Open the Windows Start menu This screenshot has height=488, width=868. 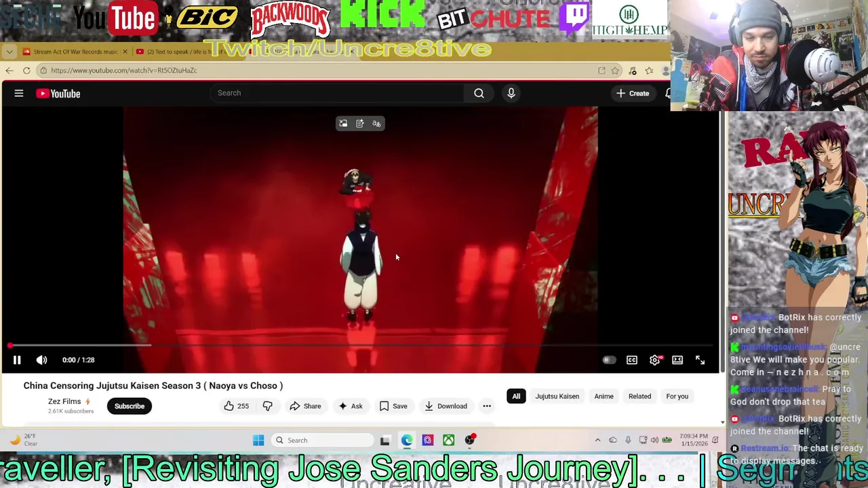[258, 441]
